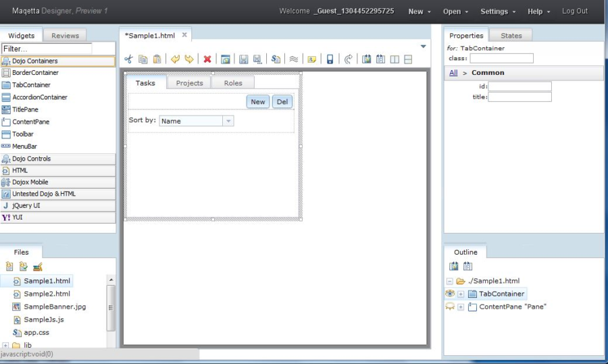Click the yellow Undo arrow icon
The width and height of the screenshot is (608, 364).
175,59
